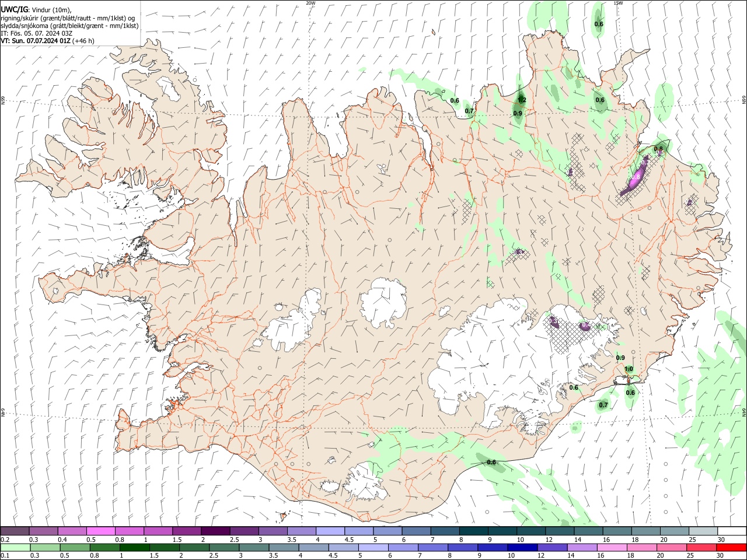
Task: Click the darkest purple swatch at 2 on snow scale
Action: point(215,531)
